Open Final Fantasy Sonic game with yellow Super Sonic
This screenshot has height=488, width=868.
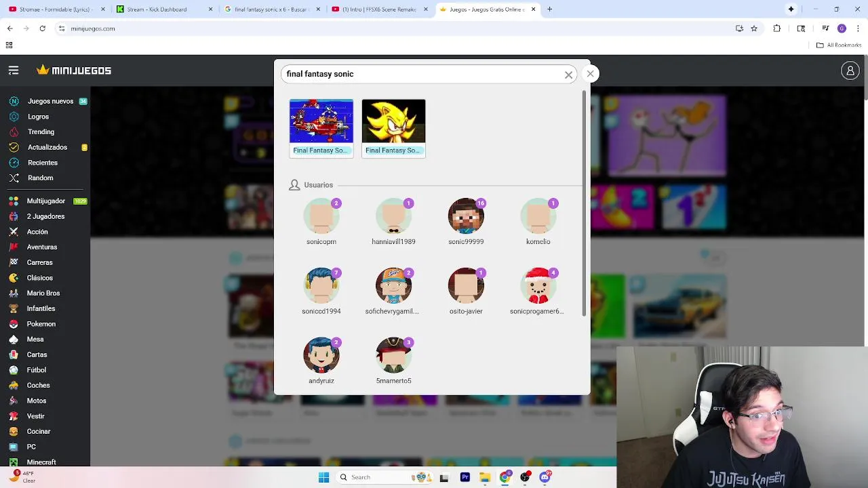pyautogui.click(x=393, y=128)
